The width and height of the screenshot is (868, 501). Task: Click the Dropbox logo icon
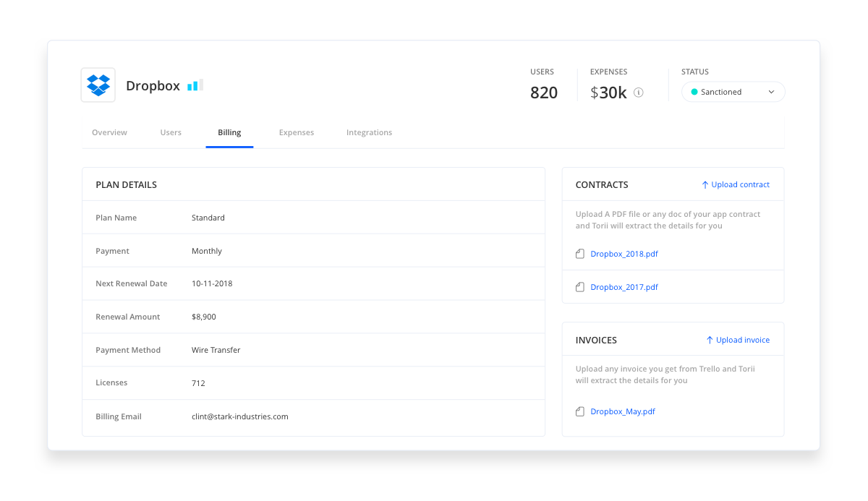coord(98,85)
